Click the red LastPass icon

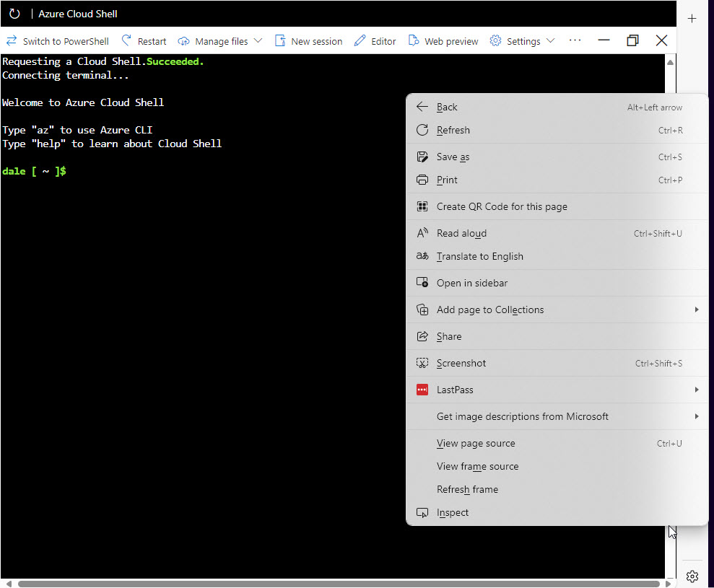[x=422, y=390]
